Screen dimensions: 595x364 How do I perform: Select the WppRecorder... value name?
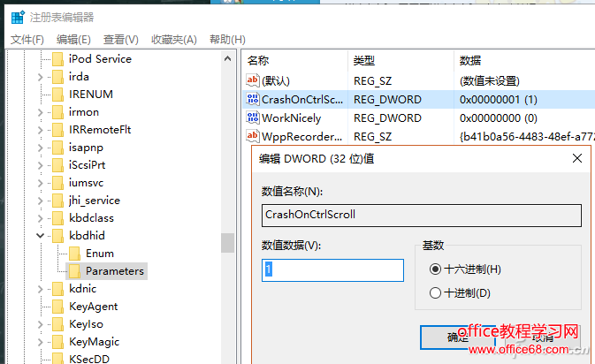pos(302,136)
